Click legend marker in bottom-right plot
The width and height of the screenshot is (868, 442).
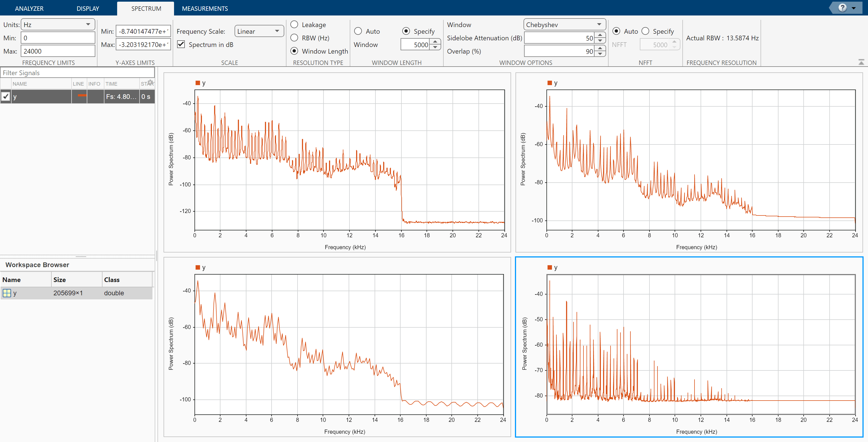coord(549,267)
